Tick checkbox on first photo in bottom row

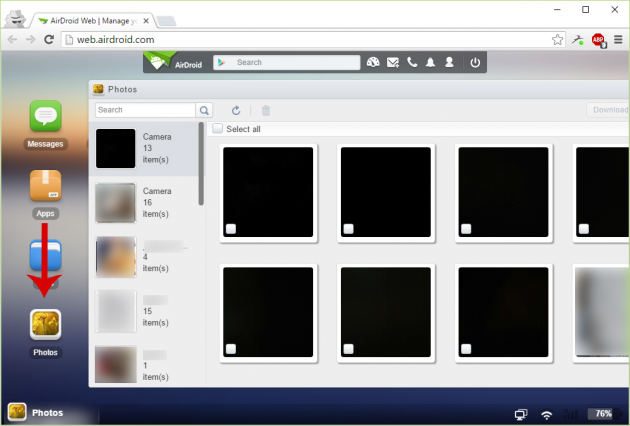[x=231, y=349]
